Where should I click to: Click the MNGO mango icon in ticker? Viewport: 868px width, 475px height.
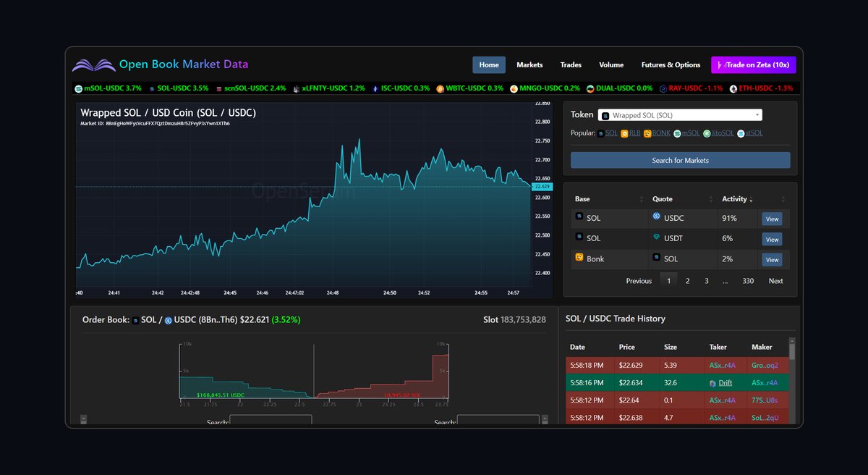point(514,88)
